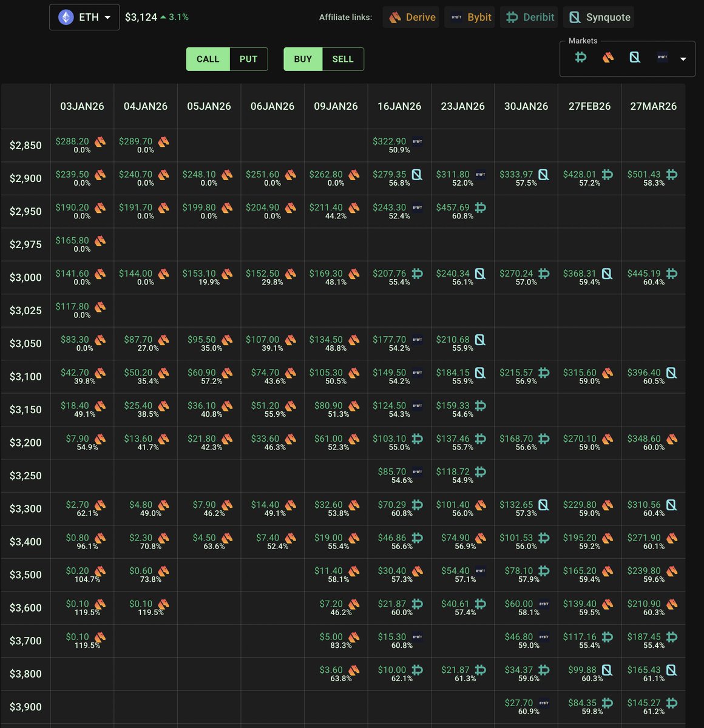This screenshot has height=728, width=704.
Task: Toggle Synquote market icon in Markets box
Action: (635, 58)
